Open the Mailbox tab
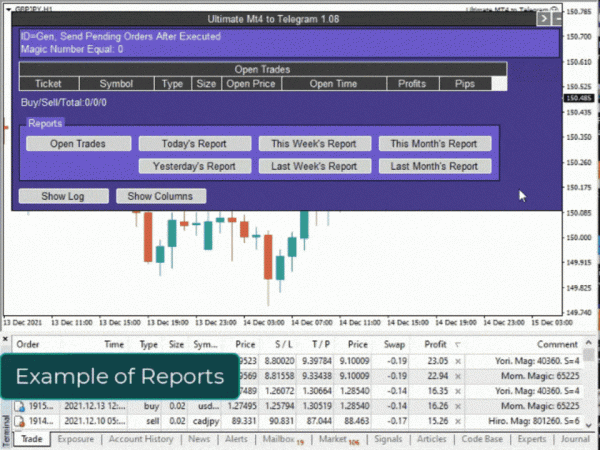This screenshot has width=600, height=450. click(x=282, y=439)
